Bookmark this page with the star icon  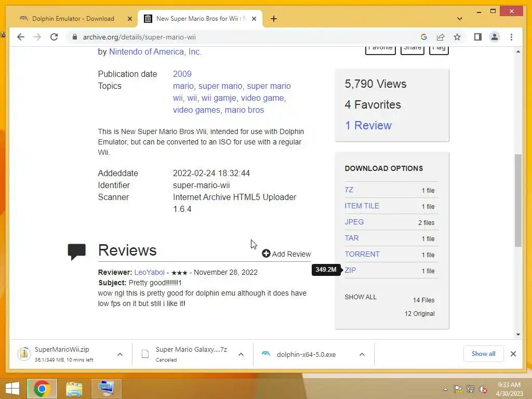(x=457, y=37)
